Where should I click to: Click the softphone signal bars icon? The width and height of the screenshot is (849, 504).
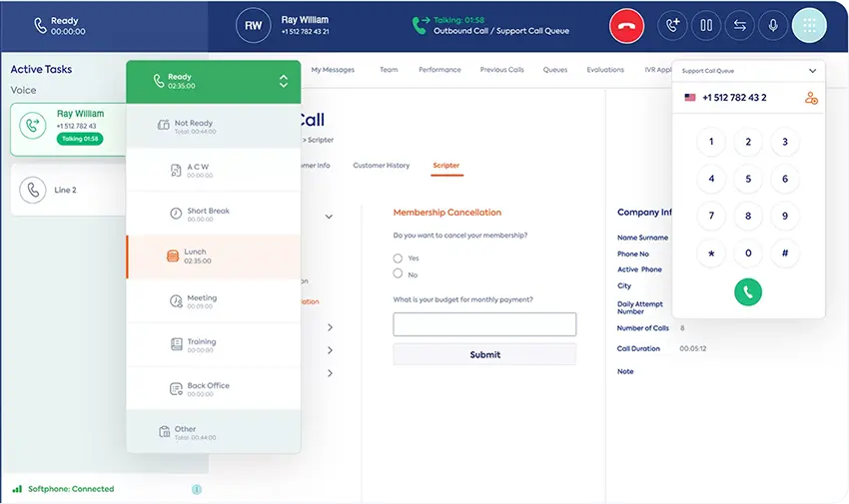(17, 489)
